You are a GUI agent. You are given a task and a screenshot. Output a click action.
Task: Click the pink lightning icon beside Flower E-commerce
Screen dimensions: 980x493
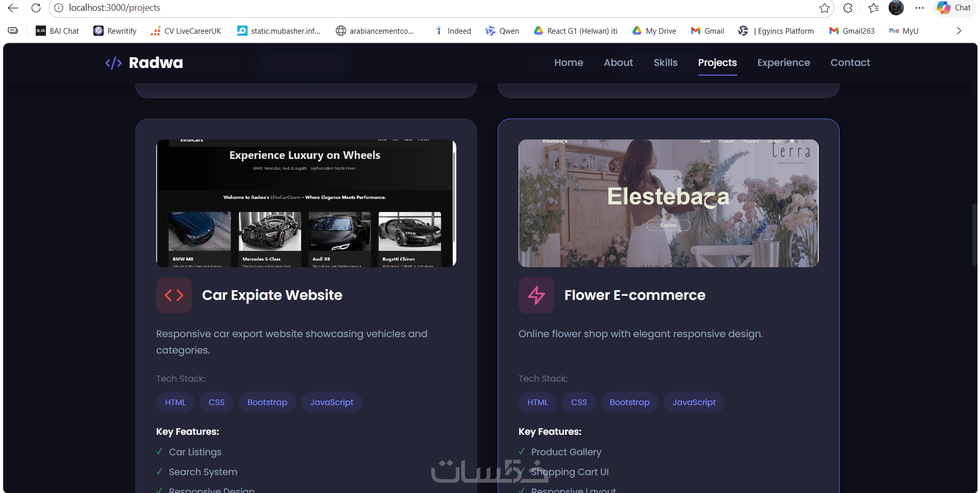tap(536, 295)
